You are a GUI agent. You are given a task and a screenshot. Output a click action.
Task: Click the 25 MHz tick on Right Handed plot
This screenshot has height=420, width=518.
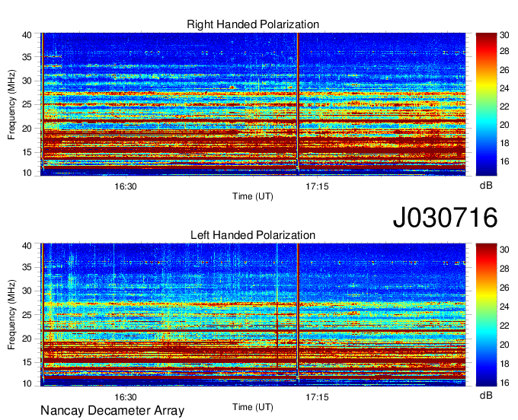point(27,104)
